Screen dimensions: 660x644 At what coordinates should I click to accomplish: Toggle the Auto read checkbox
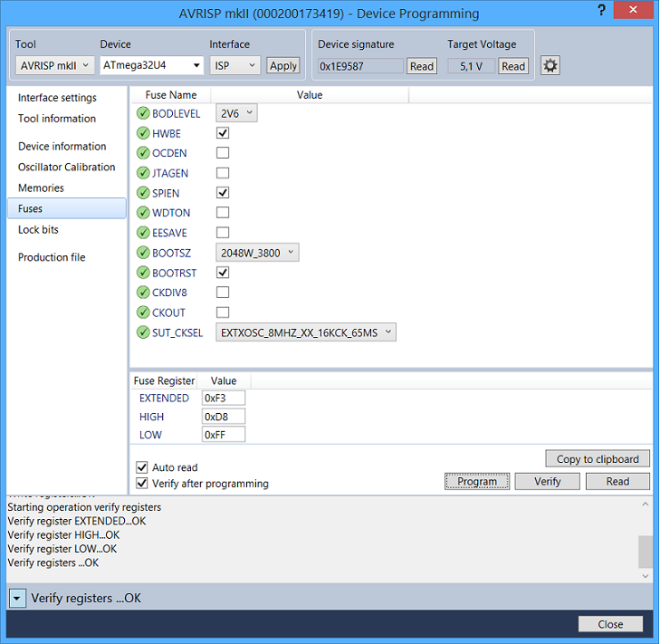tap(142, 467)
